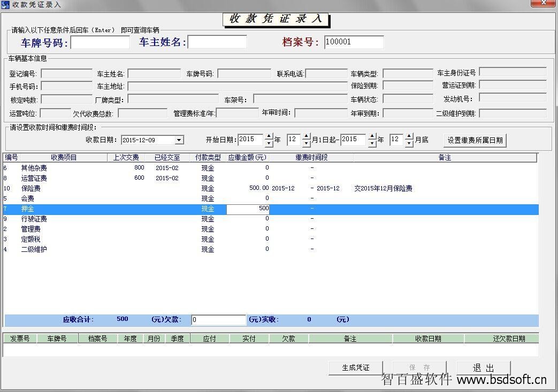Select the 运营证费 row
This screenshot has width=558, height=392.
pos(271,178)
